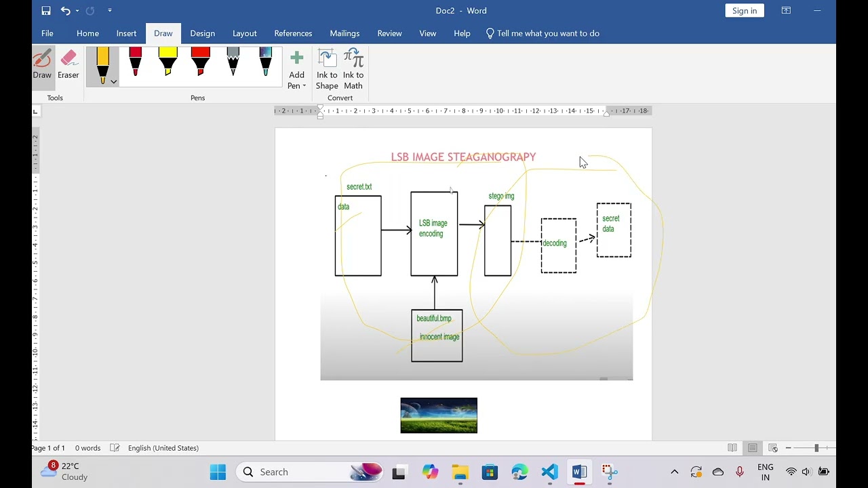Select the dark red pen
The width and height of the screenshot is (868, 488).
point(135,62)
